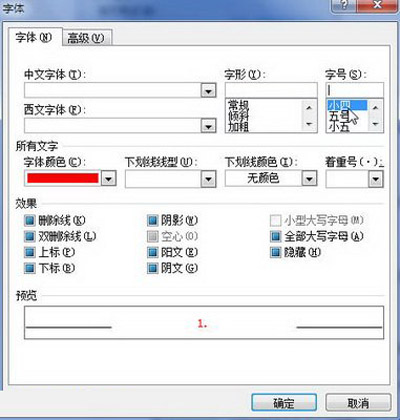This screenshot has height=420, width=400.
Task: Select 加粗 bold in the 字形 list
Action: point(239,127)
